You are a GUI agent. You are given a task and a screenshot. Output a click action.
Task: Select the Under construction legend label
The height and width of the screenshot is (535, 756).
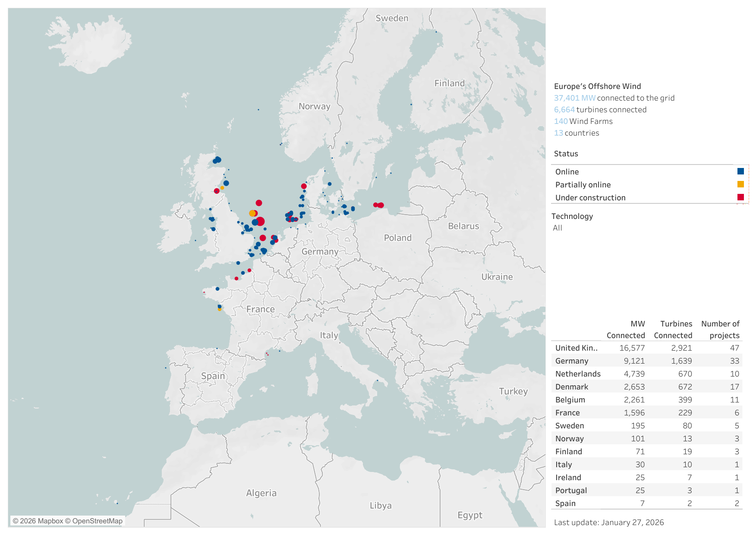(x=590, y=198)
